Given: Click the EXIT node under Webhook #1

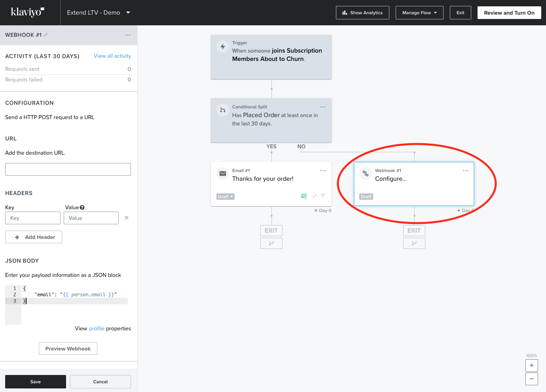Looking at the screenshot, I should [414, 231].
